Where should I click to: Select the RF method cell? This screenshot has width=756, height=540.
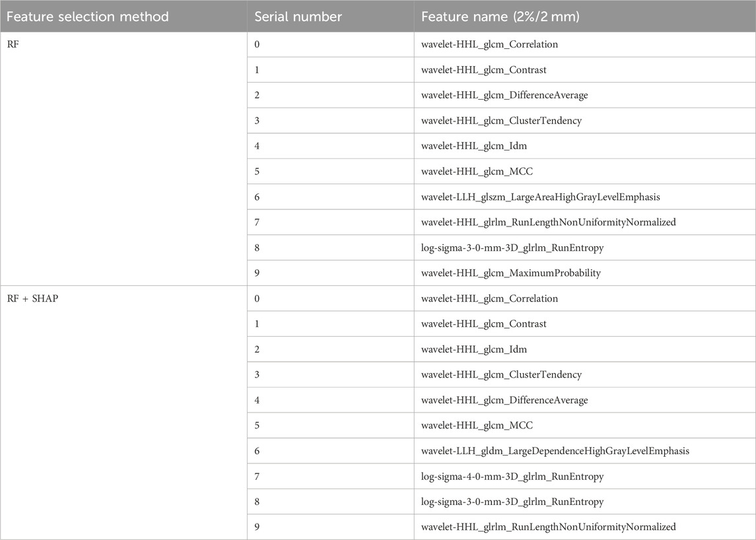pos(123,158)
